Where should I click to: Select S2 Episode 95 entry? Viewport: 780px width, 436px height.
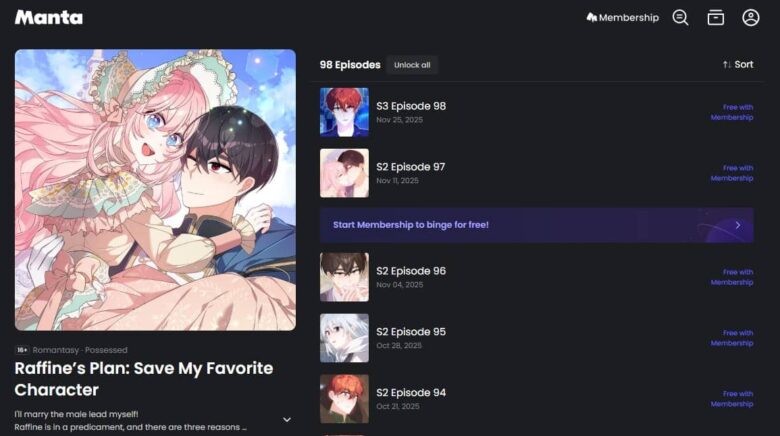pyautogui.click(x=537, y=338)
